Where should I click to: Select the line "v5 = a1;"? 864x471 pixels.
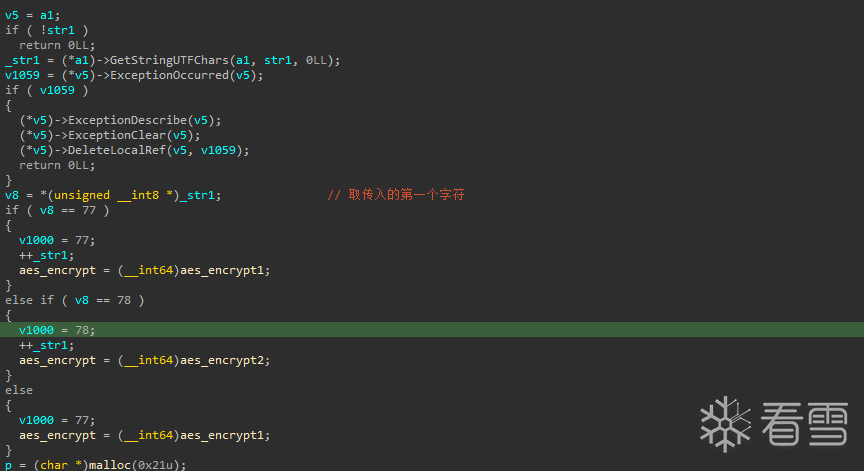(33, 15)
